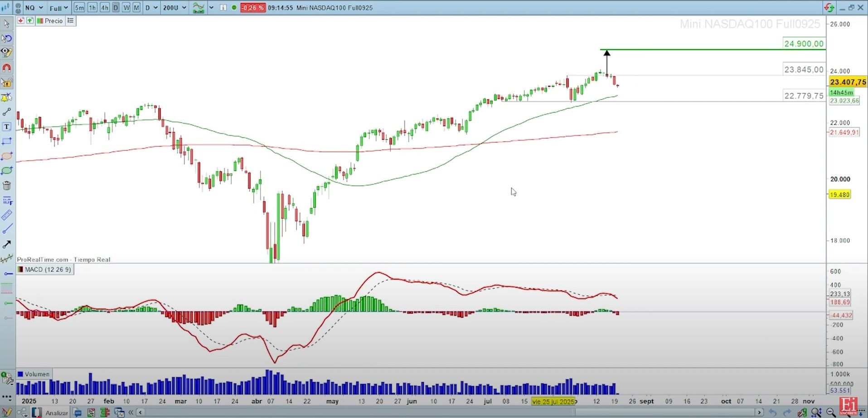The height and width of the screenshot is (418, 868).
Task: Select the green ellipse drawing tool
Action: [7, 171]
